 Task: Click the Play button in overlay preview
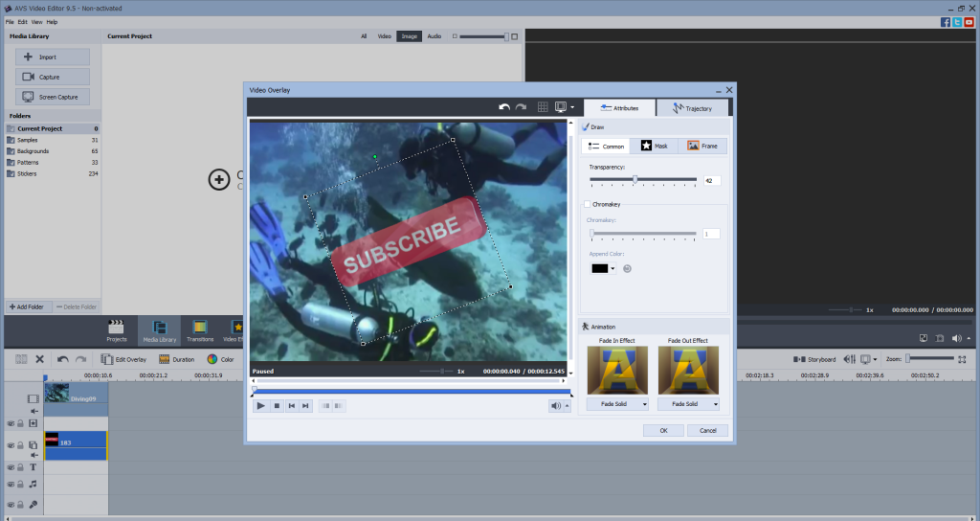click(260, 406)
